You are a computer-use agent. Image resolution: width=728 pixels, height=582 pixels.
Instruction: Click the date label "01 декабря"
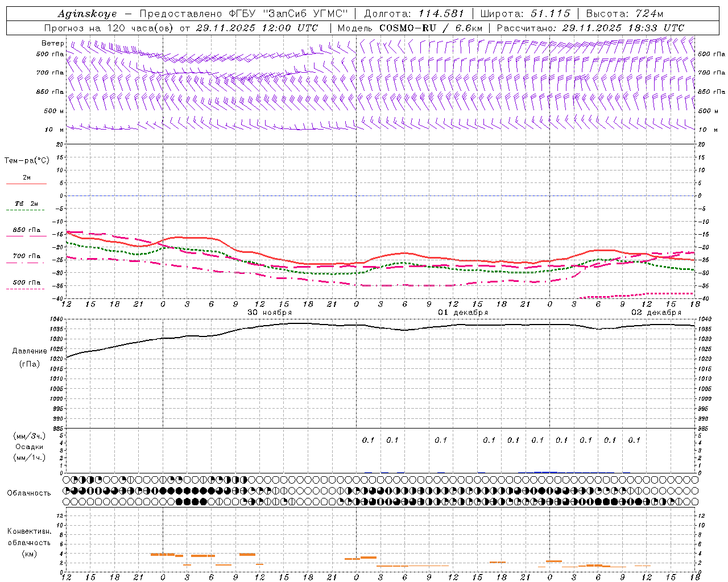point(463,313)
